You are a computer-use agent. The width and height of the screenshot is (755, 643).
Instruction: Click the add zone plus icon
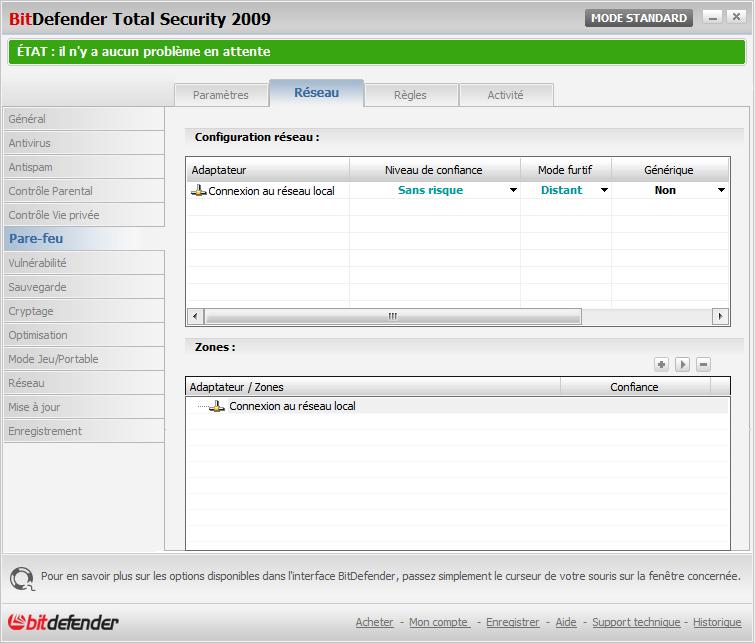coord(662,365)
